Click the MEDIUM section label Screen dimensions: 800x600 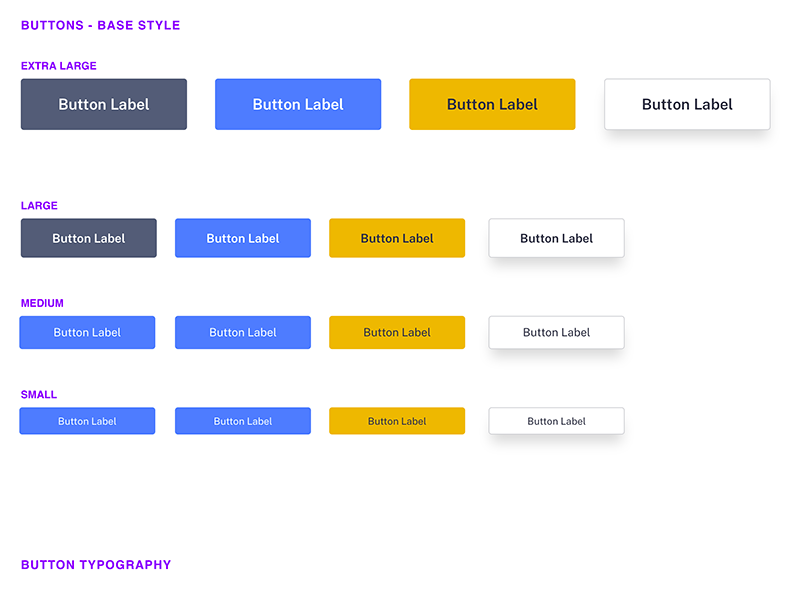click(42, 303)
